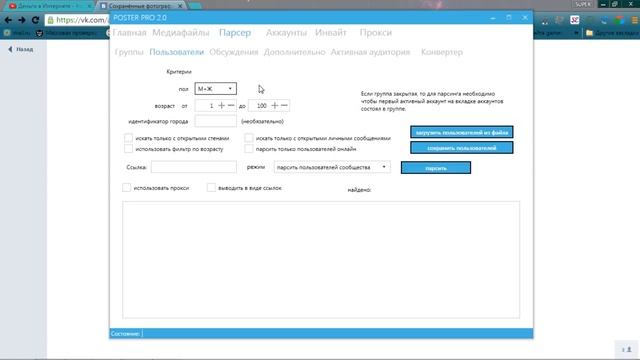The width and height of the screenshot is (640, 360).
Task: Click the 'Состояние:' status bar label
Action: click(126, 333)
